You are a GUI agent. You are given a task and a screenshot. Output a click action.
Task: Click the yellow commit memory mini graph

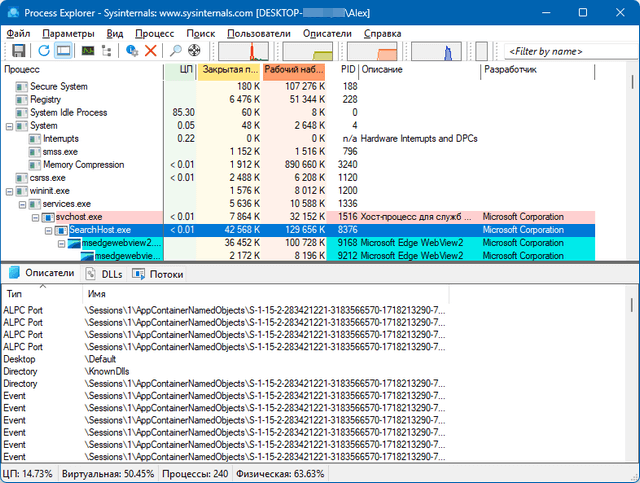point(307,51)
